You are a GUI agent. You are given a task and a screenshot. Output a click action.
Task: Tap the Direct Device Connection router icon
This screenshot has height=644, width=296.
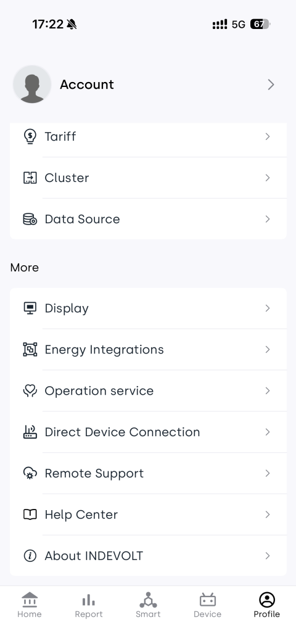30,432
